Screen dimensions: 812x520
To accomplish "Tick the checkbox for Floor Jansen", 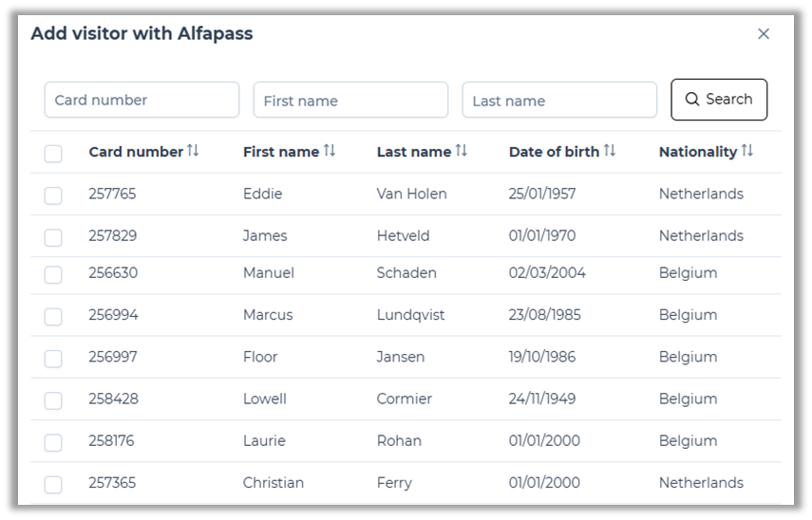I will click(x=53, y=358).
